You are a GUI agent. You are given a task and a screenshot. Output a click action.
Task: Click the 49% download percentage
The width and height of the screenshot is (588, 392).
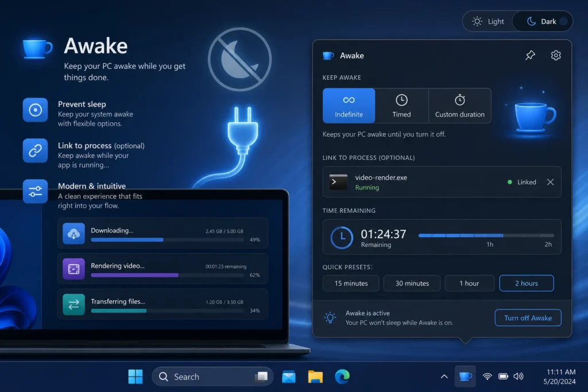(x=254, y=240)
